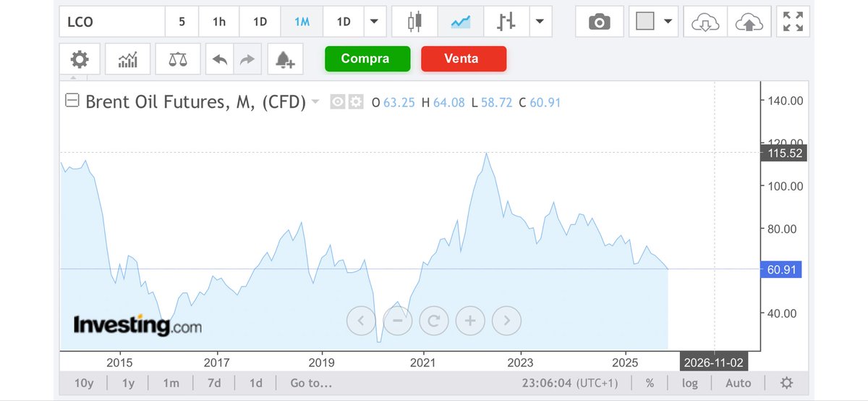
Task: Click the H 64.08 high value
Action: point(443,103)
